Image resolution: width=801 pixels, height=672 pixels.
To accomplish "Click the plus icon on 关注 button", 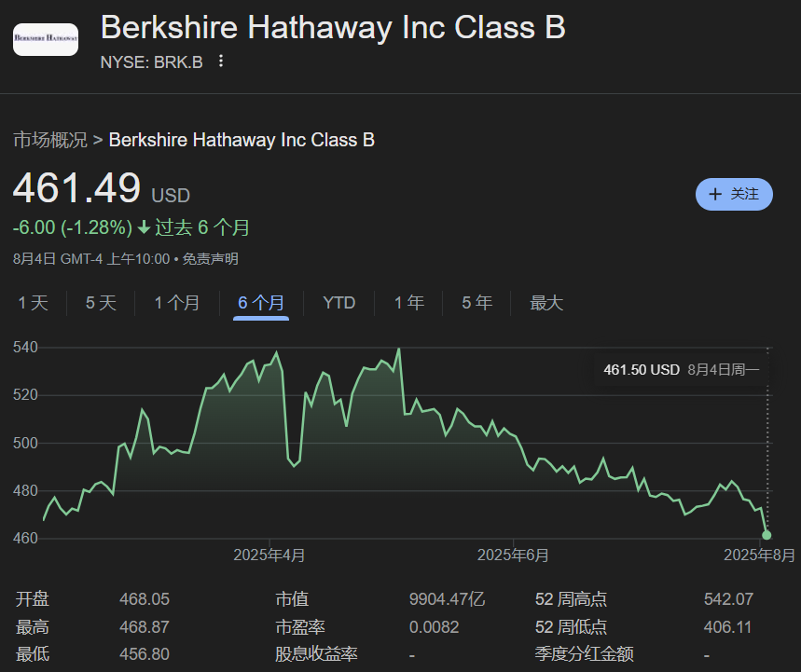I will click(x=715, y=194).
